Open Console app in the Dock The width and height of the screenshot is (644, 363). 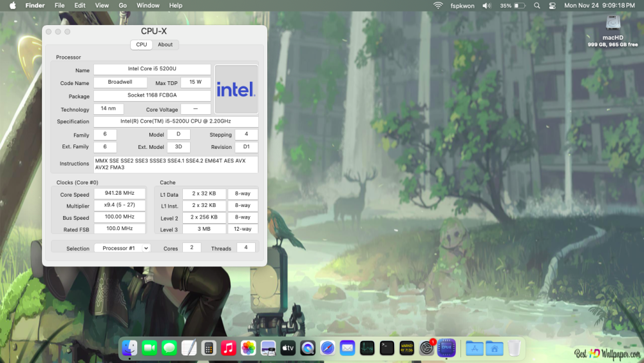click(406, 348)
